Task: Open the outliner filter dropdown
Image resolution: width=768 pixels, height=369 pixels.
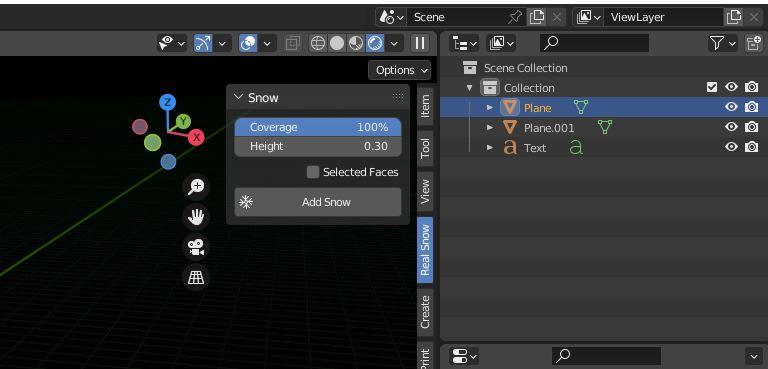Action: (723, 44)
